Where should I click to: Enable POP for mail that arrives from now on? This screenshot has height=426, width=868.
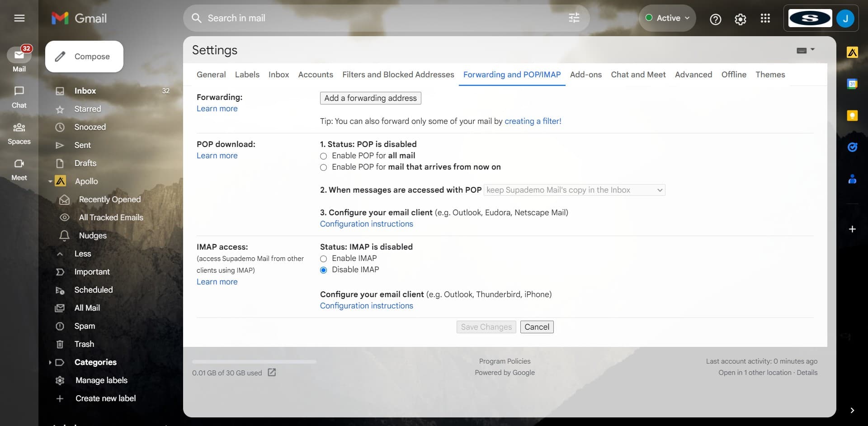coord(324,167)
